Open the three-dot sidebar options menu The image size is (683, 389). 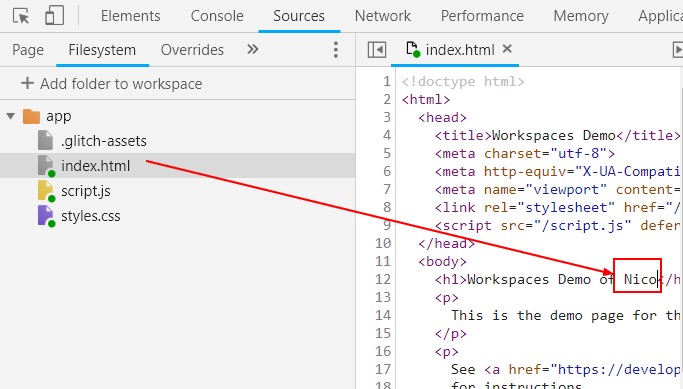(x=335, y=50)
